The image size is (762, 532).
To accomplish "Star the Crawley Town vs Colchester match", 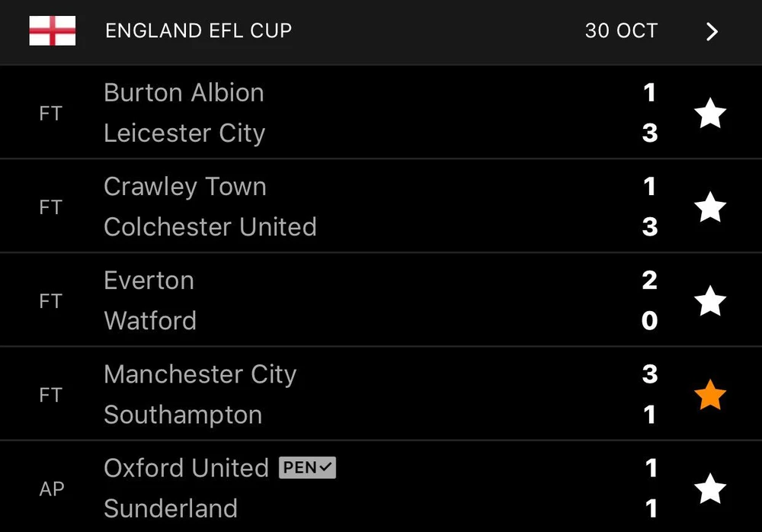I will (x=710, y=207).
